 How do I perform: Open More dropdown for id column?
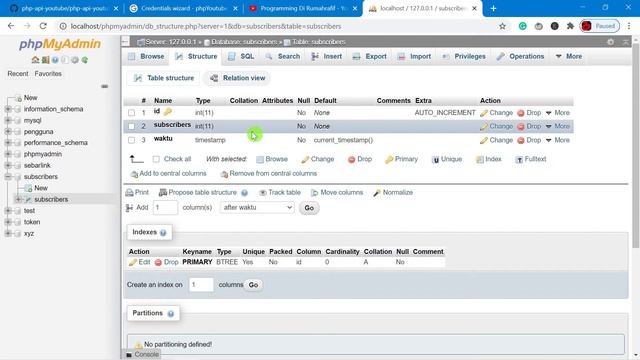558,113
